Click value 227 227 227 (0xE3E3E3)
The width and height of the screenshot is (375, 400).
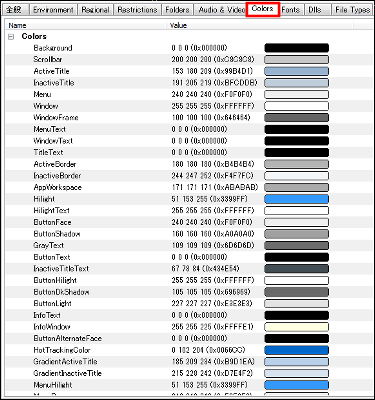pos(212,304)
